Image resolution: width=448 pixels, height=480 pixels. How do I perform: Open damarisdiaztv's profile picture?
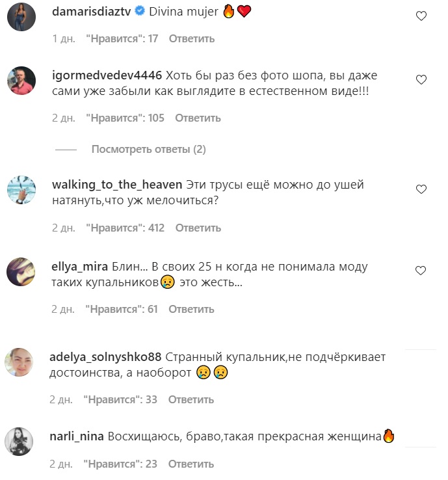pos(21,16)
